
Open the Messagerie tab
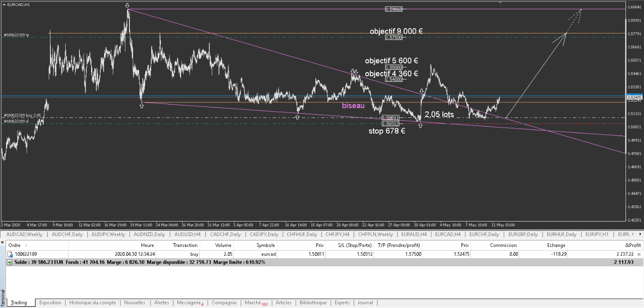pyautogui.click(x=190, y=303)
